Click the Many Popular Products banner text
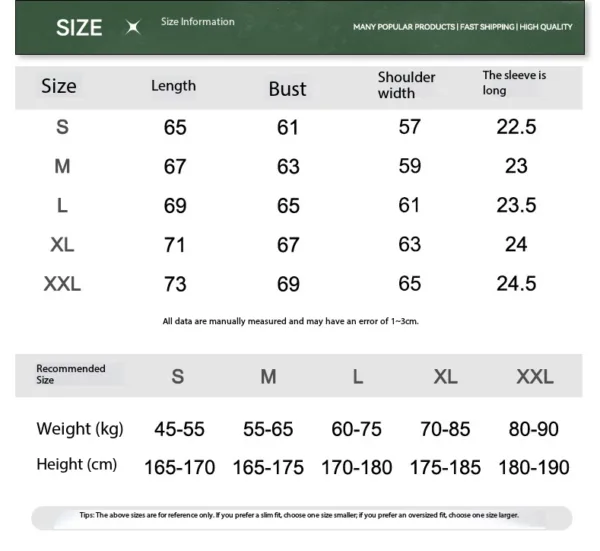 [x=462, y=27]
